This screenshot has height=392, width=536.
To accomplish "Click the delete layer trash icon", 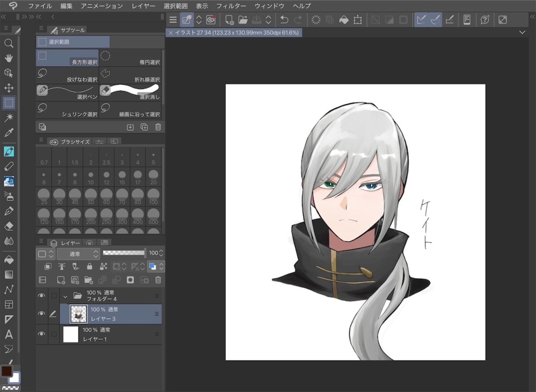I will [x=158, y=280].
